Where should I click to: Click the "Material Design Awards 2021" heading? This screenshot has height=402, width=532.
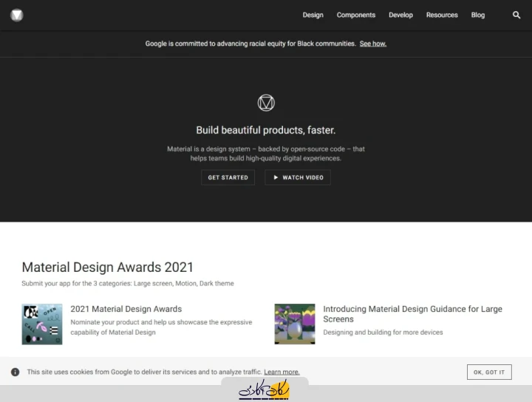tap(107, 268)
